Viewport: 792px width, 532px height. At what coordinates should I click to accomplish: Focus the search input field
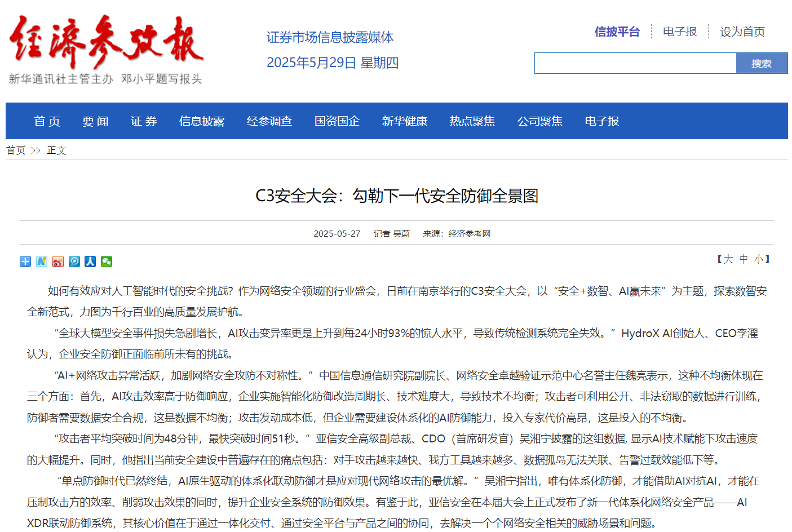635,63
